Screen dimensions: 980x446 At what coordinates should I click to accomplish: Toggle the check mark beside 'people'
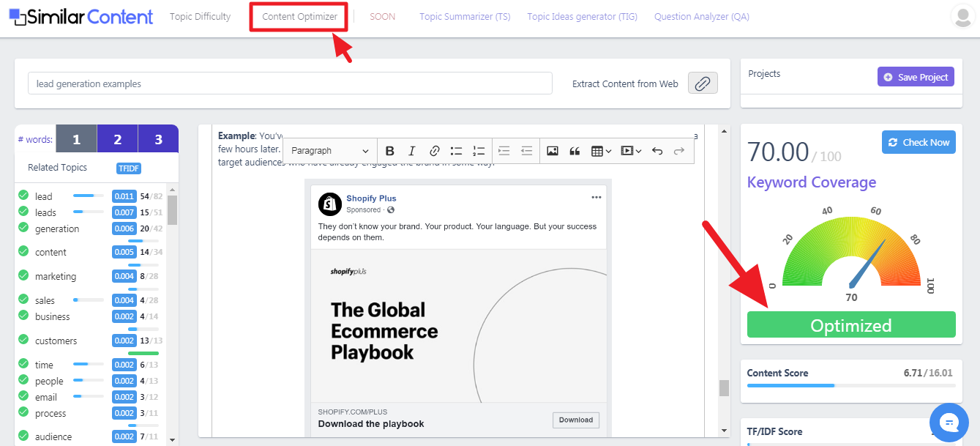tap(23, 380)
